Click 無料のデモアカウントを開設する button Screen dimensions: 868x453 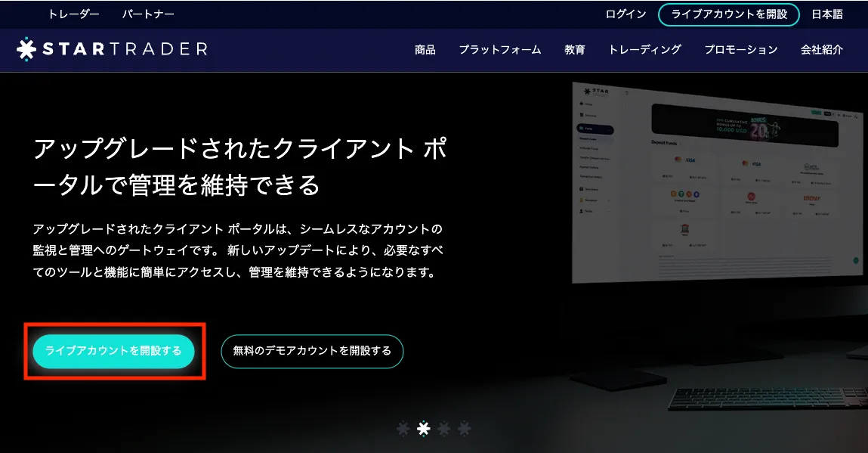point(312,351)
